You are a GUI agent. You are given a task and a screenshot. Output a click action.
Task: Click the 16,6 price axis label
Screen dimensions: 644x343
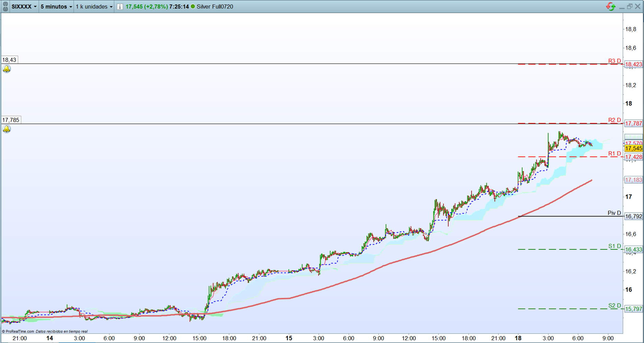pyautogui.click(x=631, y=234)
